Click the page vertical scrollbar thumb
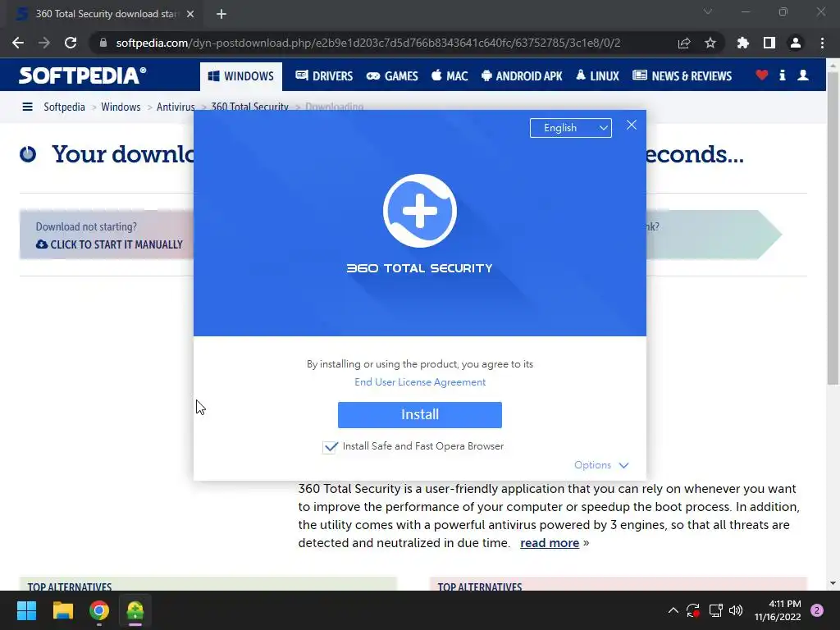This screenshot has height=630, width=840. point(832,228)
